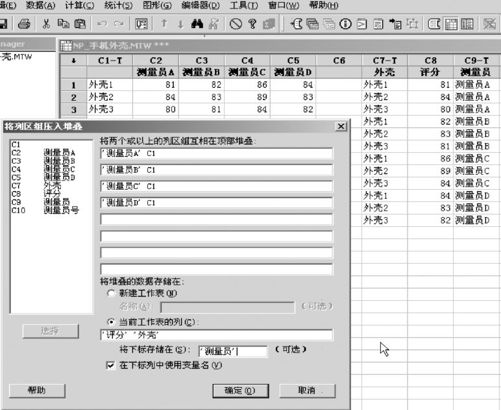501x410 pixels.
Task: Toggle 在下标列中使用变量名 checkbox
Action: (x=110, y=365)
